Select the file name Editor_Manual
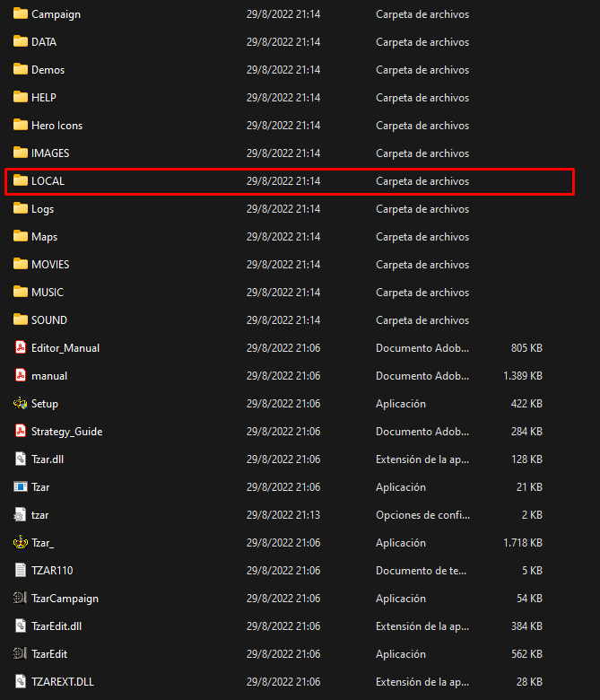Screen dimensions: 600x700 (65, 348)
